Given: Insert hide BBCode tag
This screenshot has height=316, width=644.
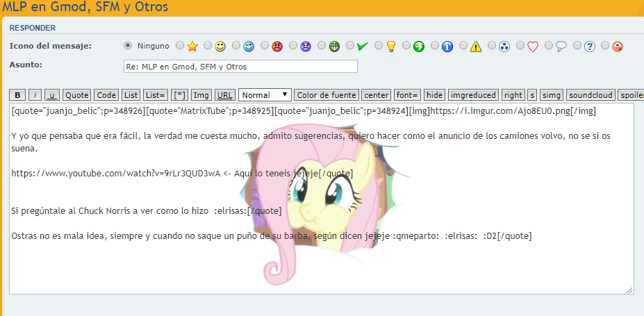Looking at the screenshot, I should pyautogui.click(x=434, y=95).
